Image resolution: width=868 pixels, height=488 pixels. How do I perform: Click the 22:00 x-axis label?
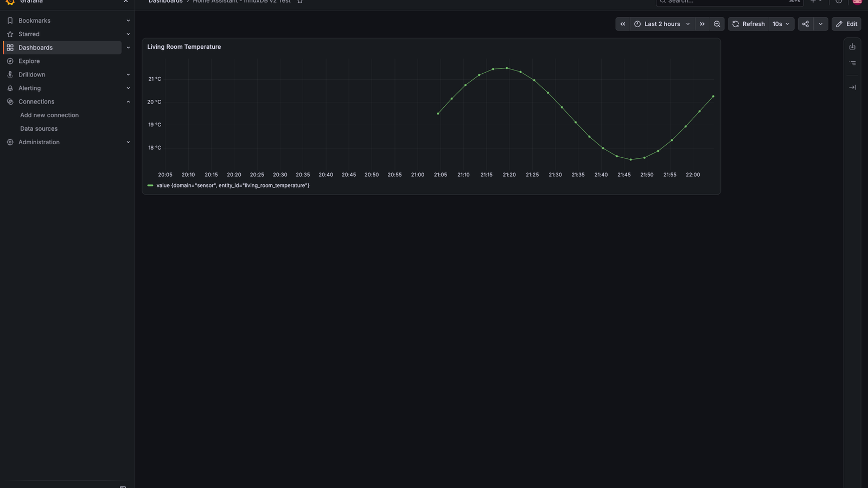(x=693, y=175)
